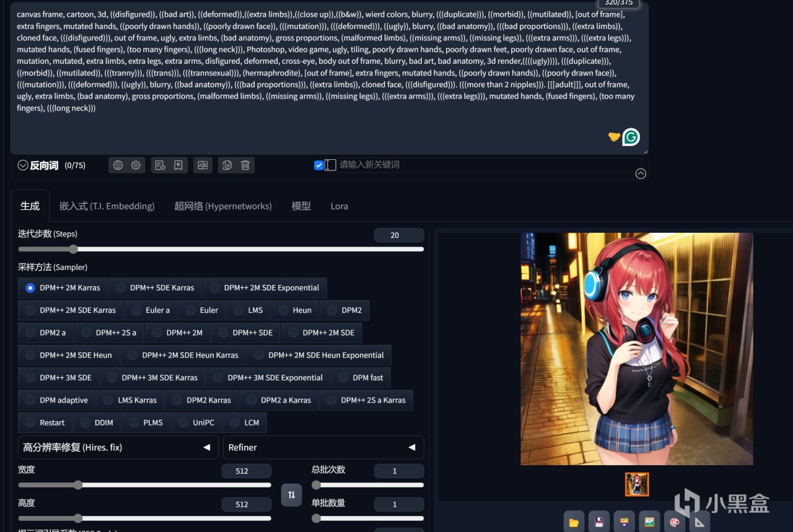Click the width value field 512
793x532 pixels.
(x=246, y=471)
